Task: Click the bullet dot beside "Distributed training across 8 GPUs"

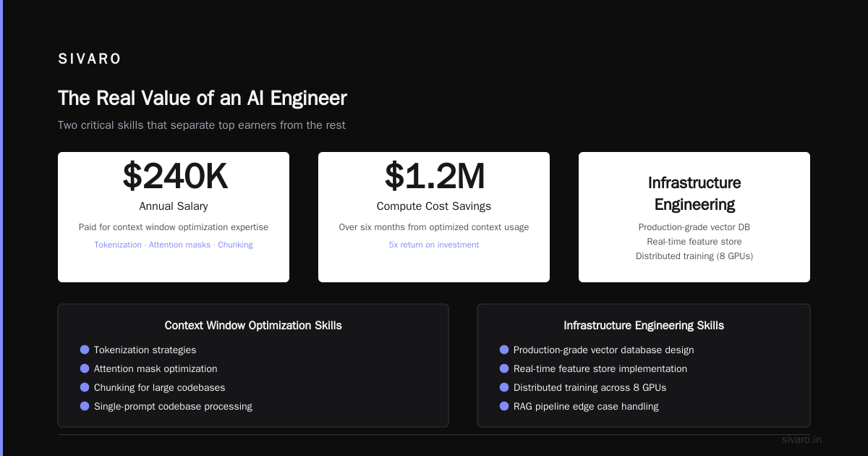Action: (x=504, y=387)
